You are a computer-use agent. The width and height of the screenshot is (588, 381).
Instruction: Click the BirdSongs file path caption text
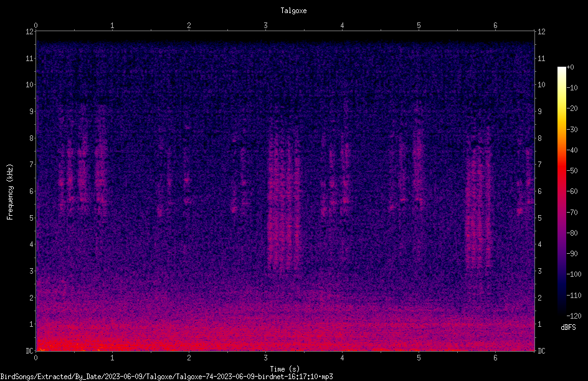pyautogui.click(x=166, y=377)
